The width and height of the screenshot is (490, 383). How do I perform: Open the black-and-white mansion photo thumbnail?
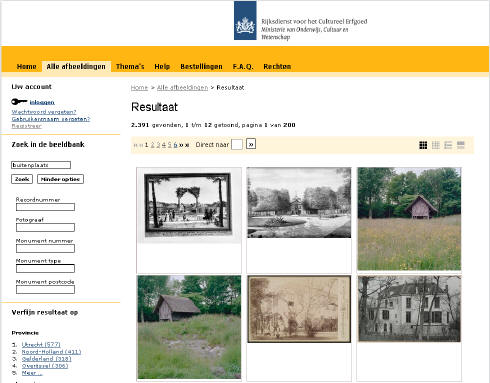coord(409,309)
